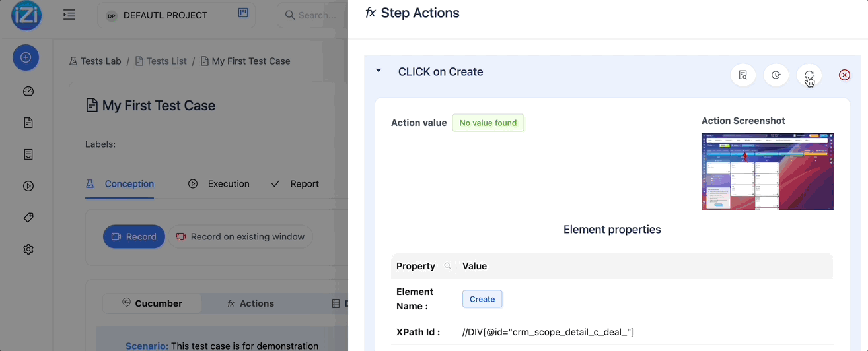Open the settings gear in sidebar

pos(28,249)
